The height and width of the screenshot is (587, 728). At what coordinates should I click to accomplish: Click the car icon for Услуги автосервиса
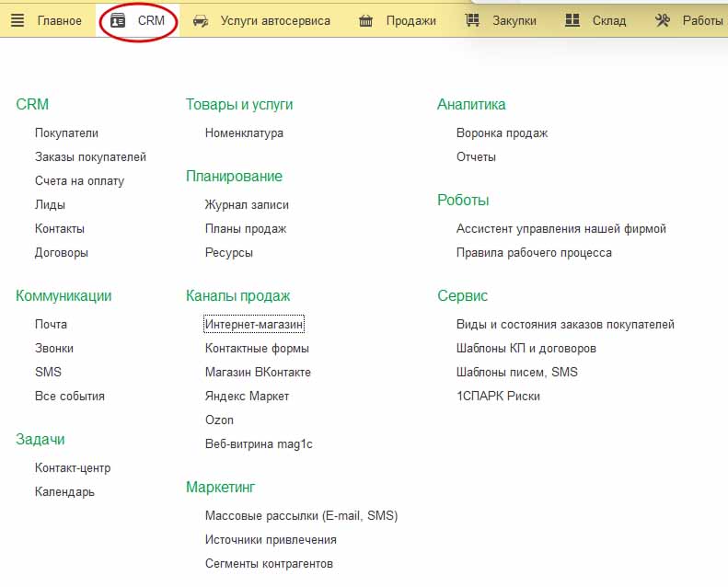[201, 20]
